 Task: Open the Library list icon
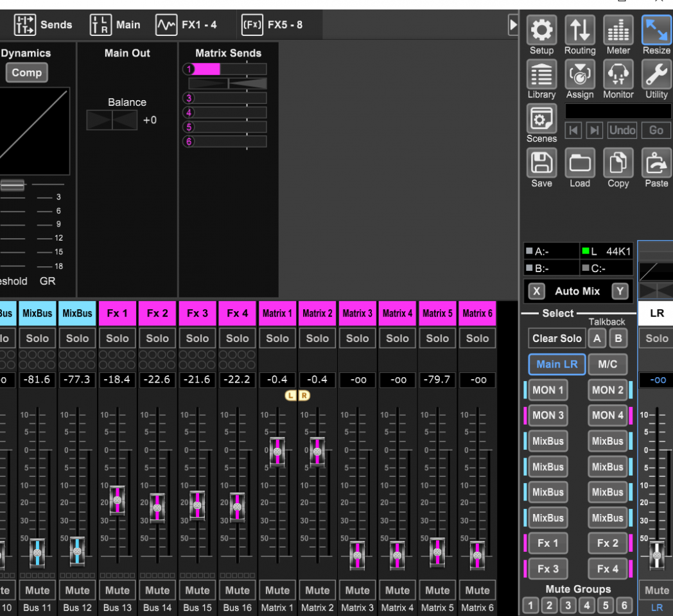pos(541,74)
